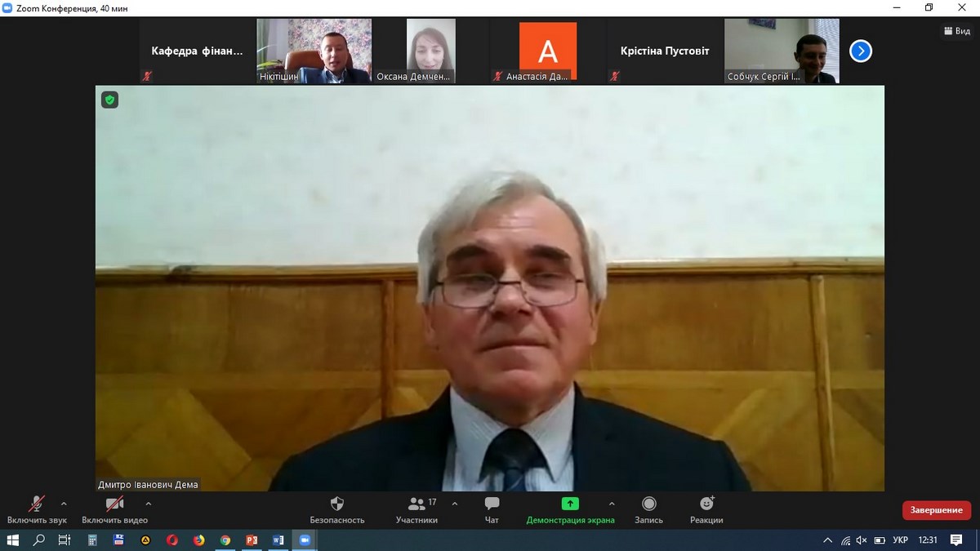Expand screen share options arrow
This screenshot has height=551, width=980.
(612, 504)
